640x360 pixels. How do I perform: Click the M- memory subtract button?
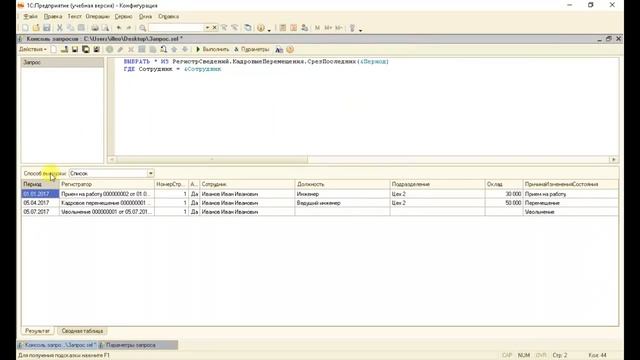[x=338, y=28]
